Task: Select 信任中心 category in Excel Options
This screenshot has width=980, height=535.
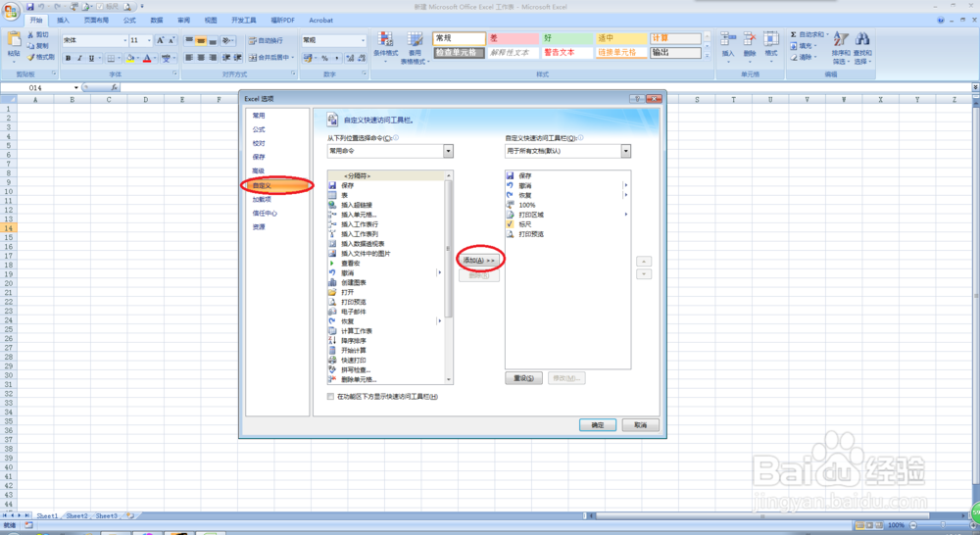Action: pyautogui.click(x=265, y=214)
